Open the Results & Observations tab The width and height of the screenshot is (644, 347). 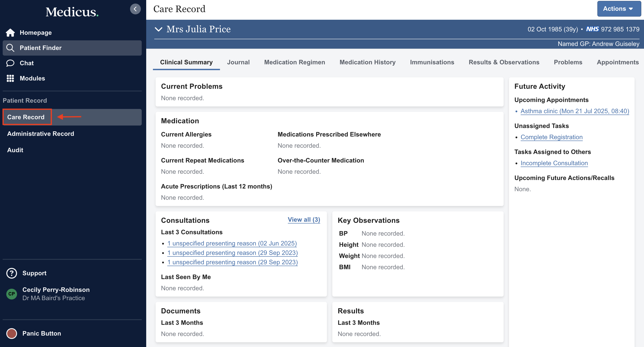[x=504, y=62]
